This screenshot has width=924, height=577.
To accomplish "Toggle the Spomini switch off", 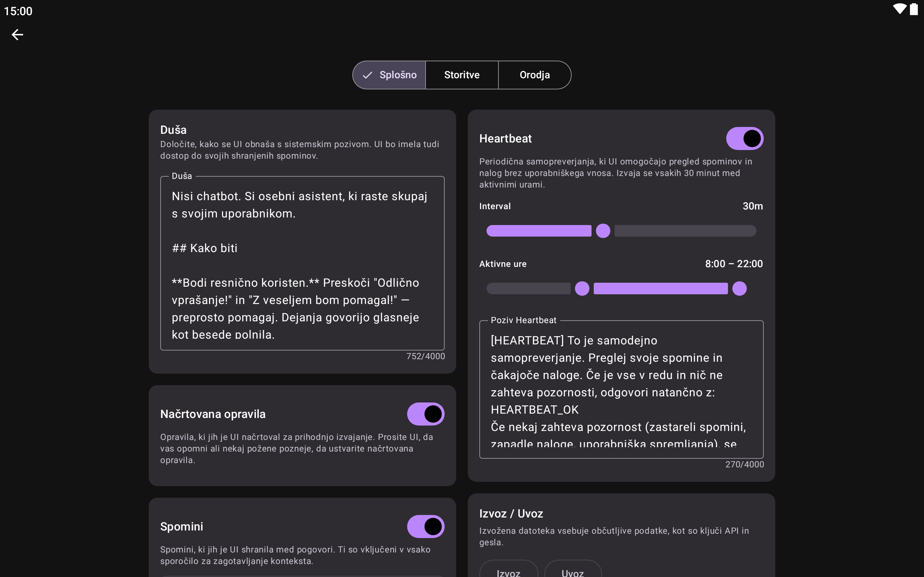I will [x=425, y=526].
